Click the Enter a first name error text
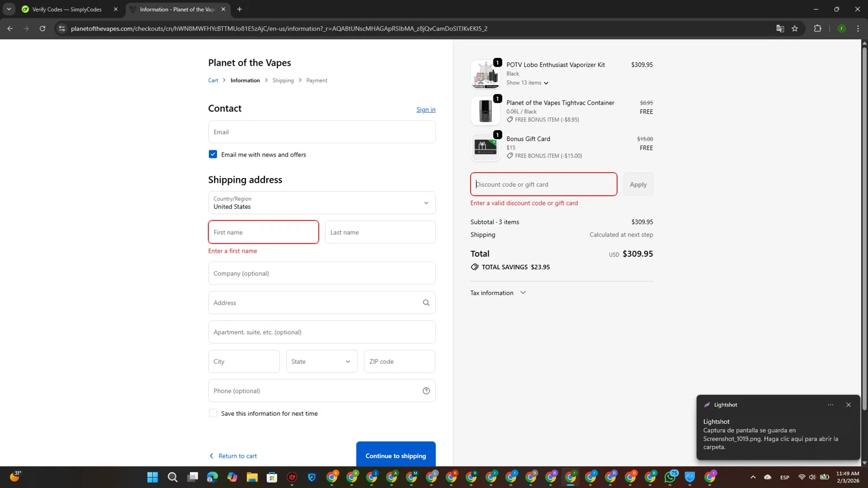This screenshot has width=868, height=488. [233, 251]
